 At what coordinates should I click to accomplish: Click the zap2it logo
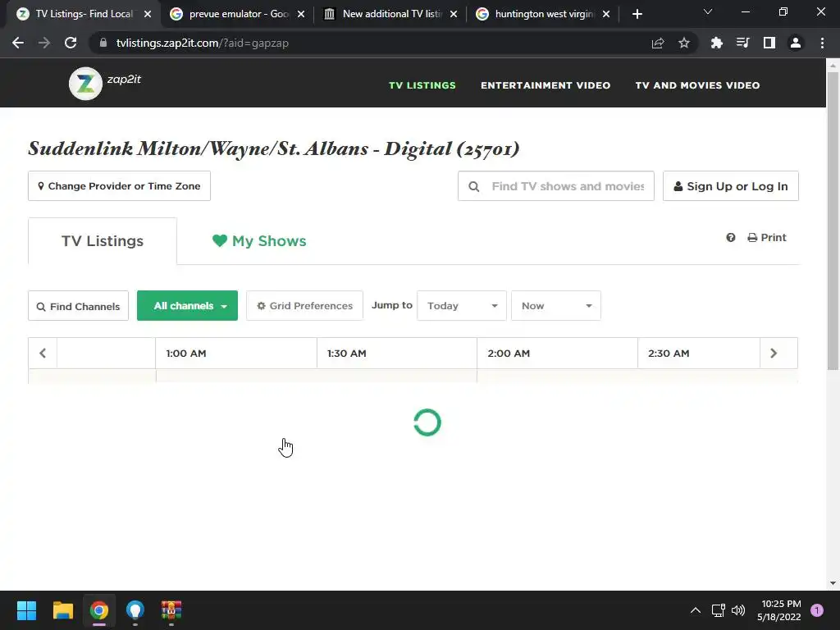click(105, 84)
